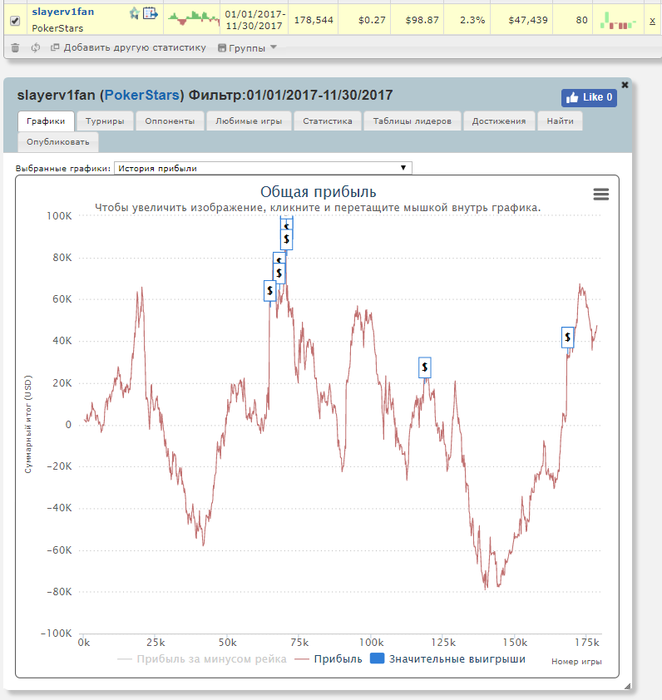
Task: Click the Facebook Like button
Action: point(589,98)
